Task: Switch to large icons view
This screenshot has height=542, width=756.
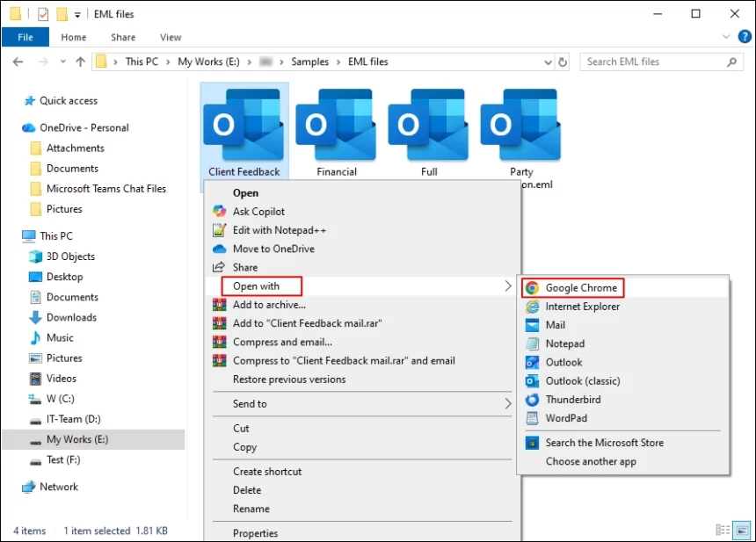Action: (742, 530)
